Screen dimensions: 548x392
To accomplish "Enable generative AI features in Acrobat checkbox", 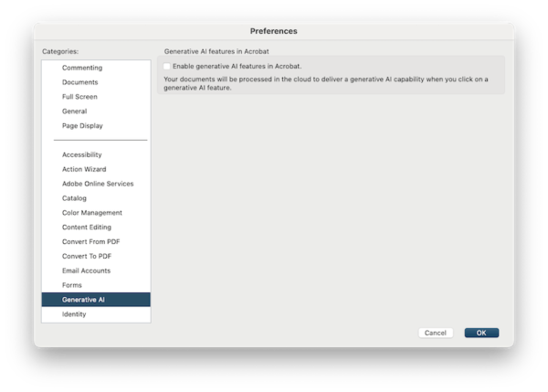I will [167, 67].
